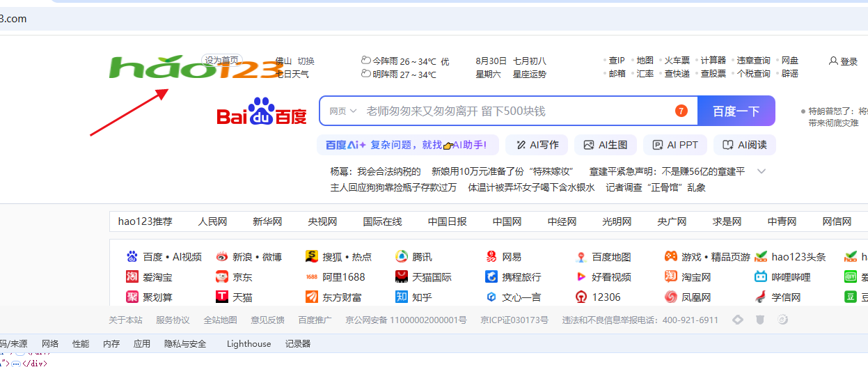The image size is (868, 367).
Task: Click the 百度AI+ 复杂问题 assistant banner
Action: [x=408, y=145]
